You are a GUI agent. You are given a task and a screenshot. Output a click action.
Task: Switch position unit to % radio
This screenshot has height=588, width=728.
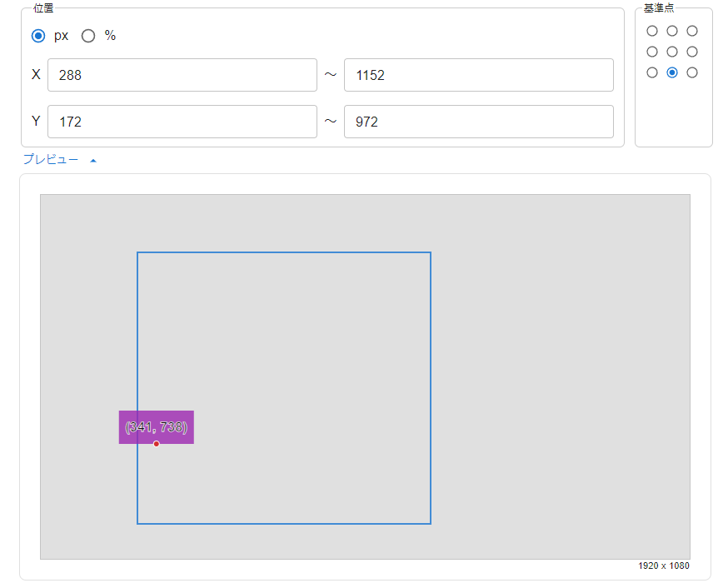pyautogui.click(x=88, y=36)
